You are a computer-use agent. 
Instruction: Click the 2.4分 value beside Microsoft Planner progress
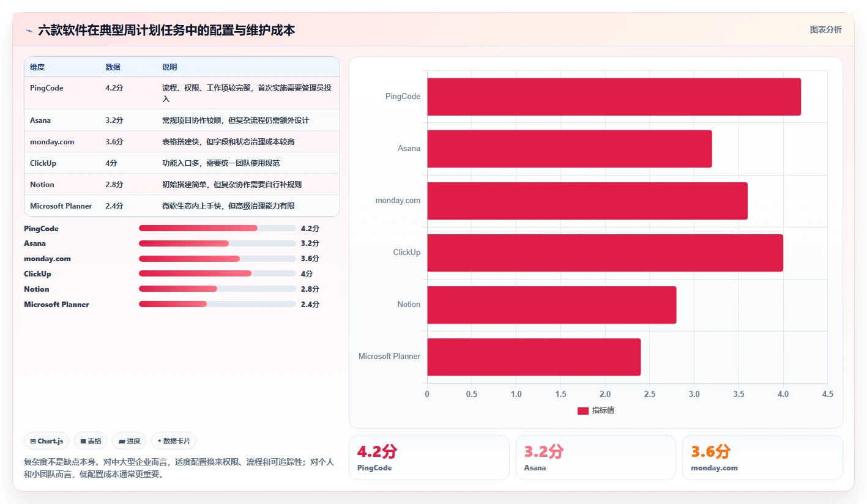[x=310, y=304]
